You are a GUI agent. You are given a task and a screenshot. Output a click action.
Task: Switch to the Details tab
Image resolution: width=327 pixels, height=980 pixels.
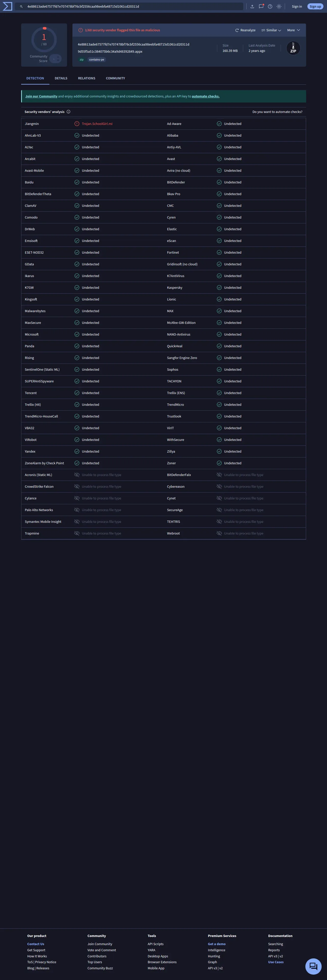(x=61, y=78)
